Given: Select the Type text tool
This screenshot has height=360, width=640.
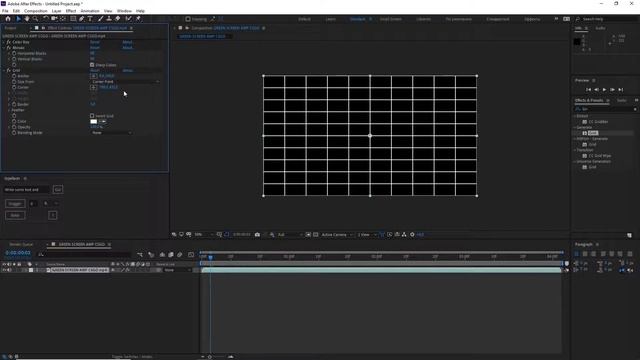Looking at the screenshot, I should click(x=90, y=19).
